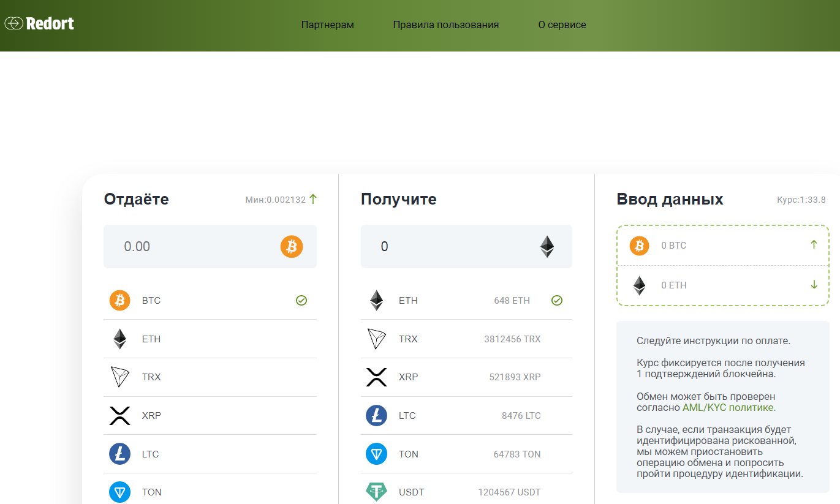Click the Redort logo
The width and height of the screenshot is (840, 504).
(39, 24)
